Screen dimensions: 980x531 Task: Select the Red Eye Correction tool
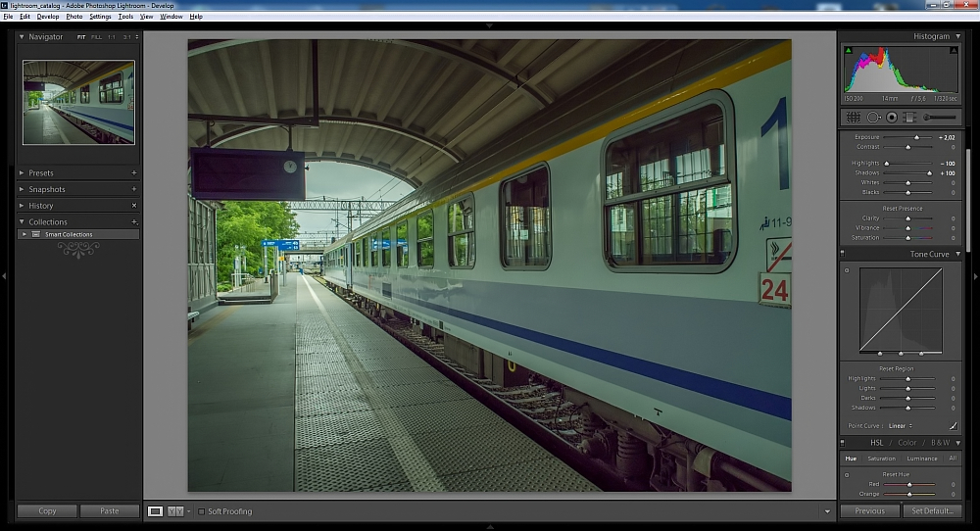[x=891, y=117]
